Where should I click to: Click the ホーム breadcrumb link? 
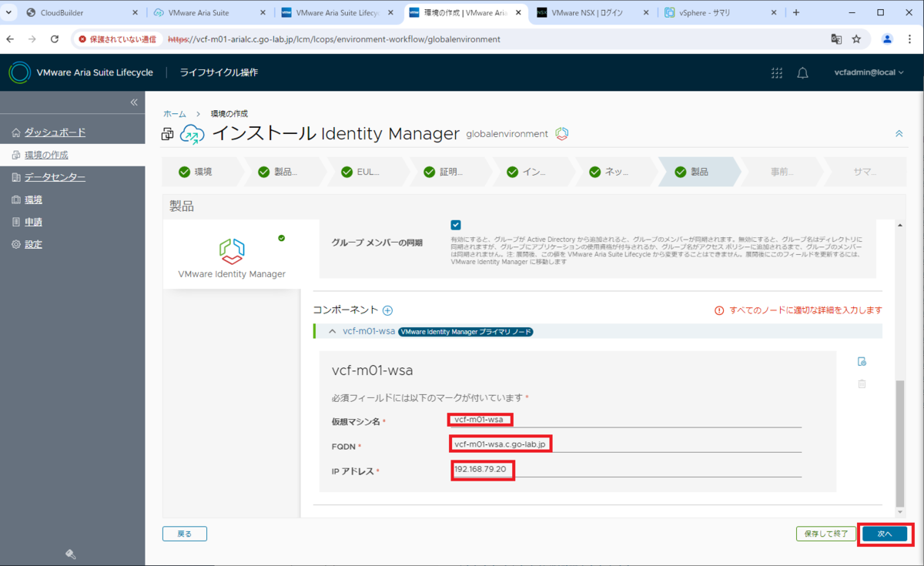point(174,113)
